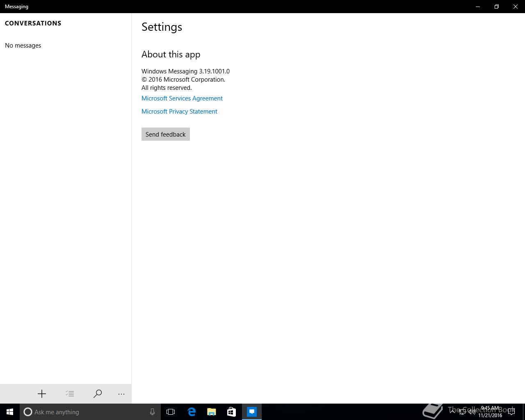Click the Send feedback button

point(166,134)
